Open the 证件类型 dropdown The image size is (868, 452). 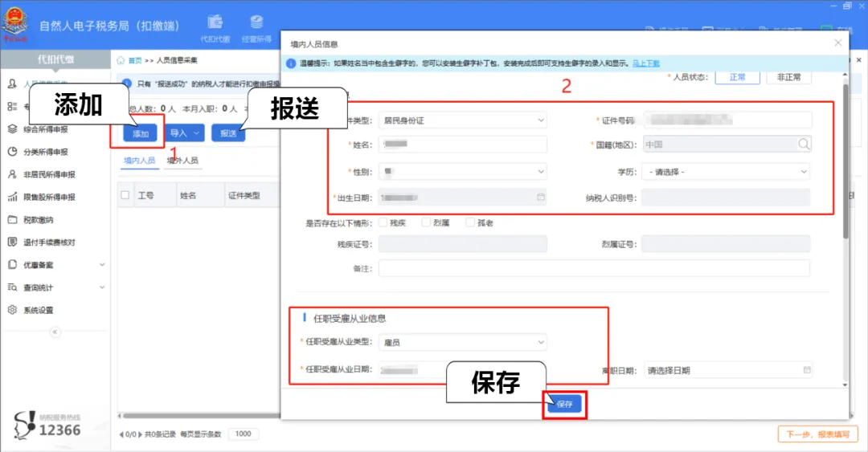pyautogui.click(x=462, y=120)
